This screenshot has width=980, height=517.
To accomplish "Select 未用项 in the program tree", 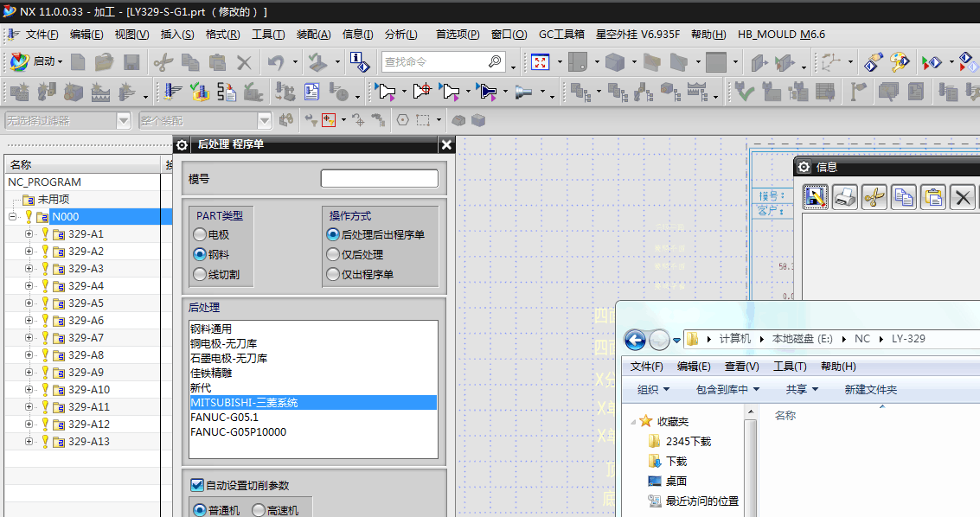I will click(53, 199).
